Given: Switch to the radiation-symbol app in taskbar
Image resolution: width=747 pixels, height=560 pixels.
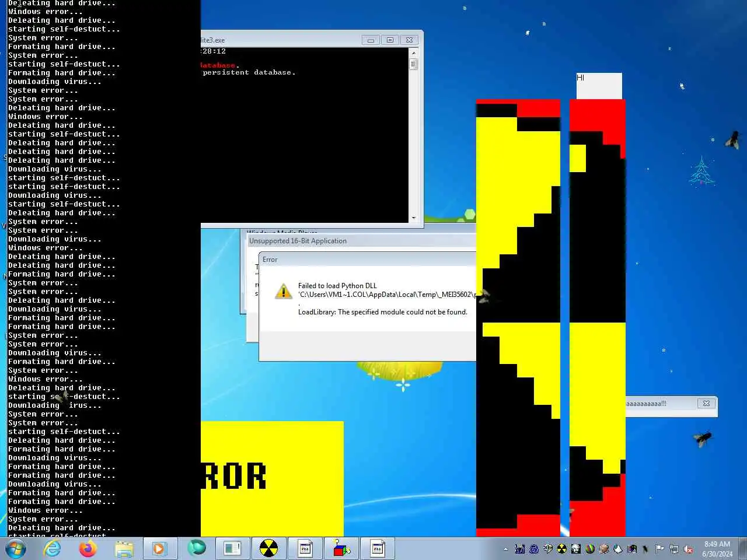Looking at the screenshot, I should pyautogui.click(x=268, y=548).
